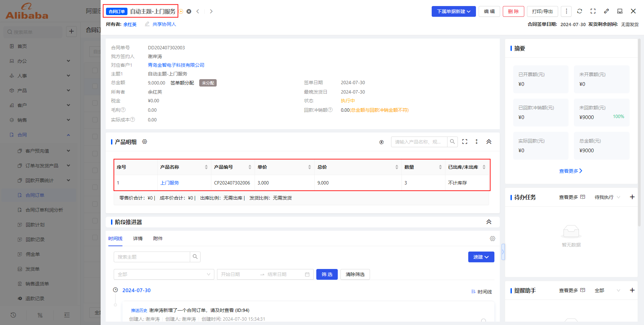Expand product details table to fullscreen

465,142
